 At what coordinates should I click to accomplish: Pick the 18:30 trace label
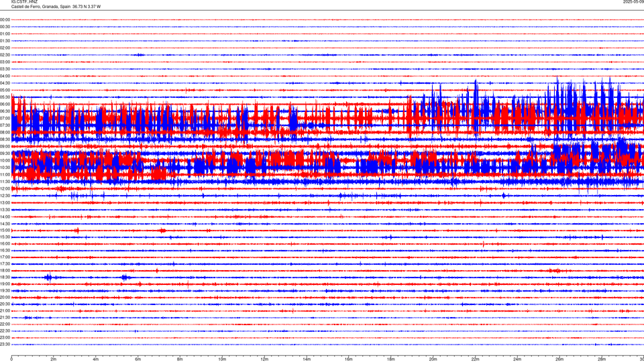coord(5,278)
